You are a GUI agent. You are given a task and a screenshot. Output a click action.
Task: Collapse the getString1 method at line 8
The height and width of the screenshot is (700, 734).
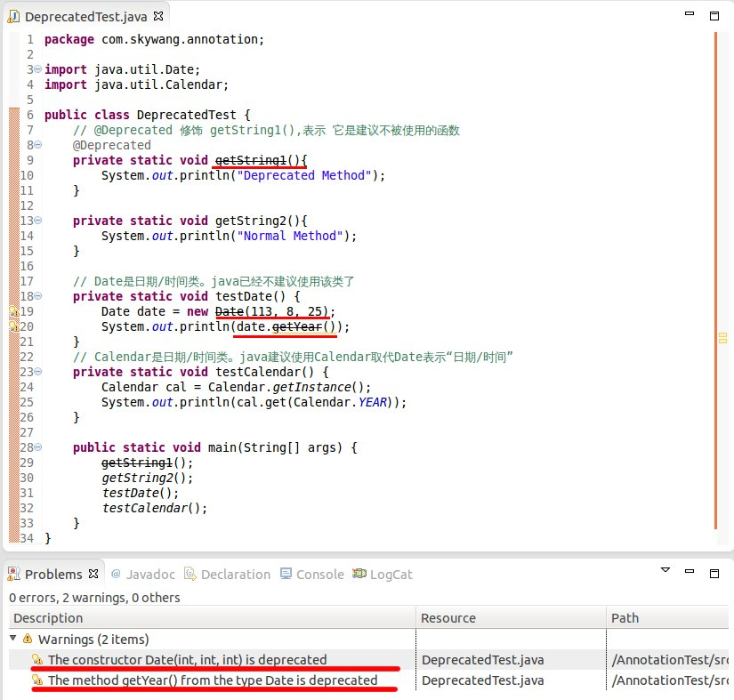(x=38, y=145)
